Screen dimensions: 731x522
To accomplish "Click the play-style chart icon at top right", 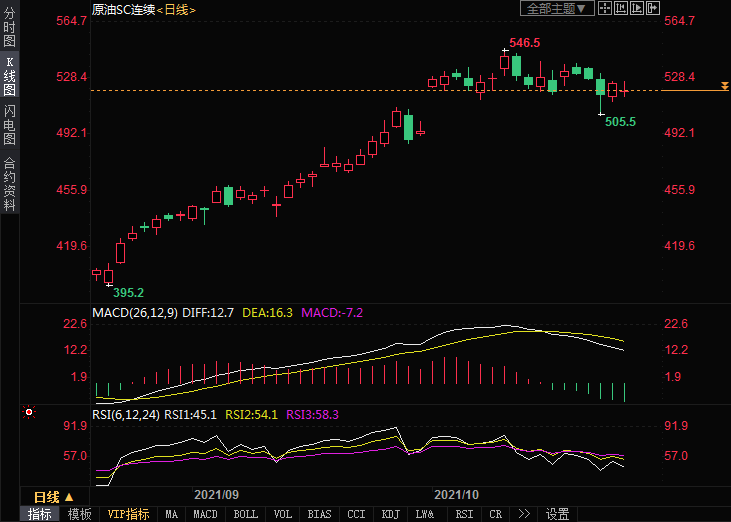I will (x=637, y=8).
